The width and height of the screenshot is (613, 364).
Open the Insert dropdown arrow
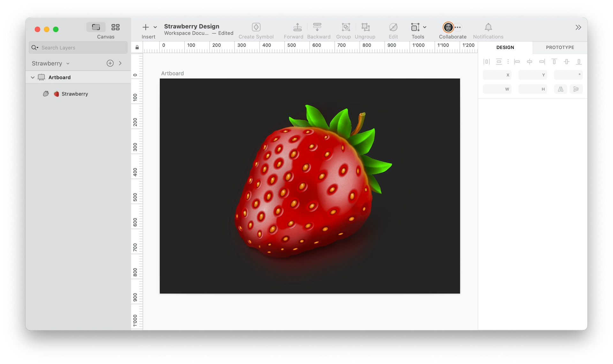(155, 27)
